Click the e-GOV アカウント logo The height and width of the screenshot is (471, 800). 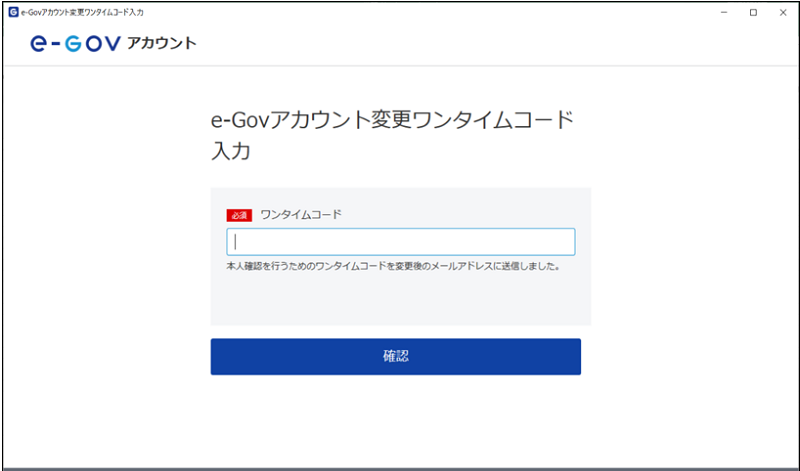[113, 43]
